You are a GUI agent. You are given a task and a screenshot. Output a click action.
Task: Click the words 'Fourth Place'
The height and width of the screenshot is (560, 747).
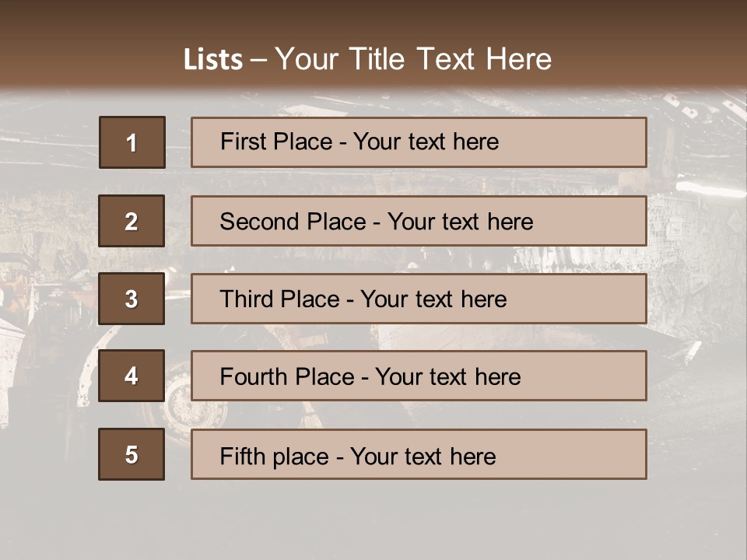[286, 377]
